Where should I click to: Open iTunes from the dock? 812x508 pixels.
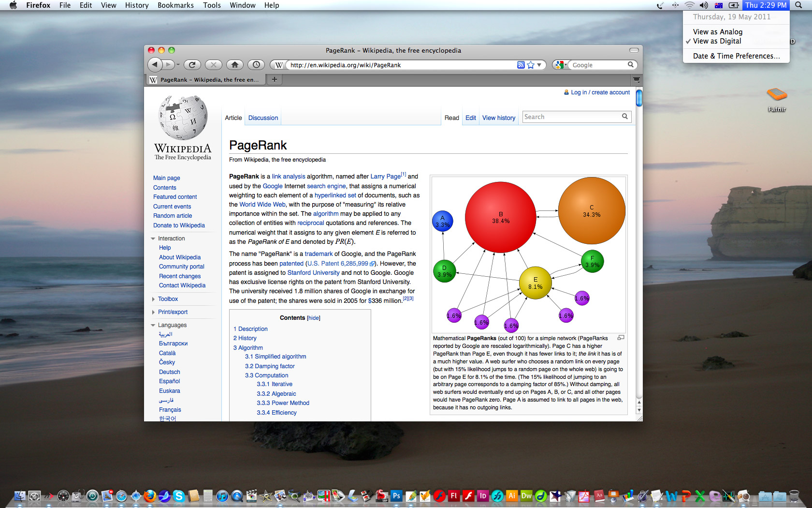tap(222, 496)
